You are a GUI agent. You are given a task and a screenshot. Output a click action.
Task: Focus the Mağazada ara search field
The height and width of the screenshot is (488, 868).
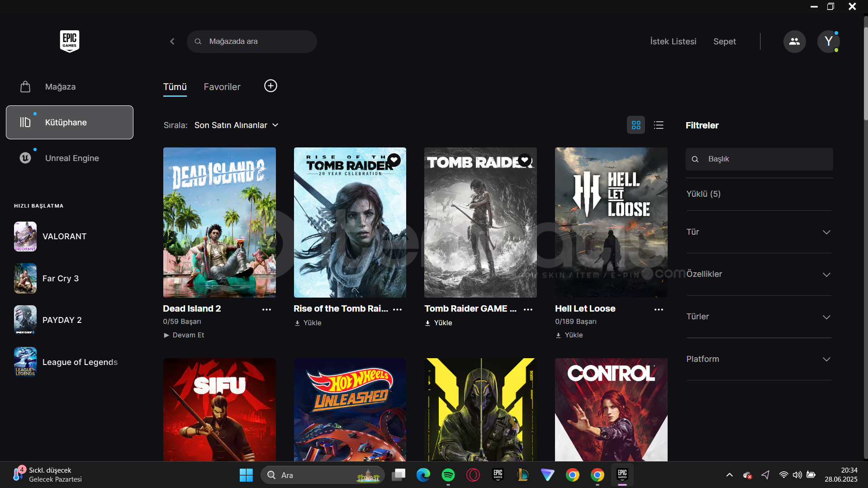[x=252, y=42]
